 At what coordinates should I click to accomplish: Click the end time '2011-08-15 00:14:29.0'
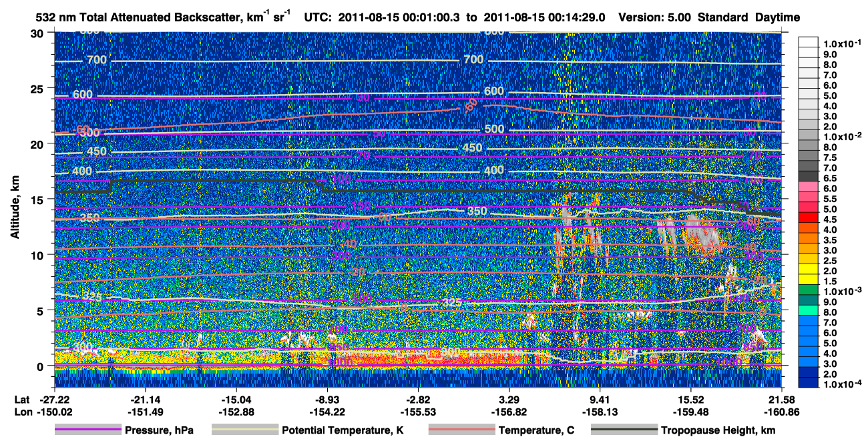pyautogui.click(x=545, y=17)
